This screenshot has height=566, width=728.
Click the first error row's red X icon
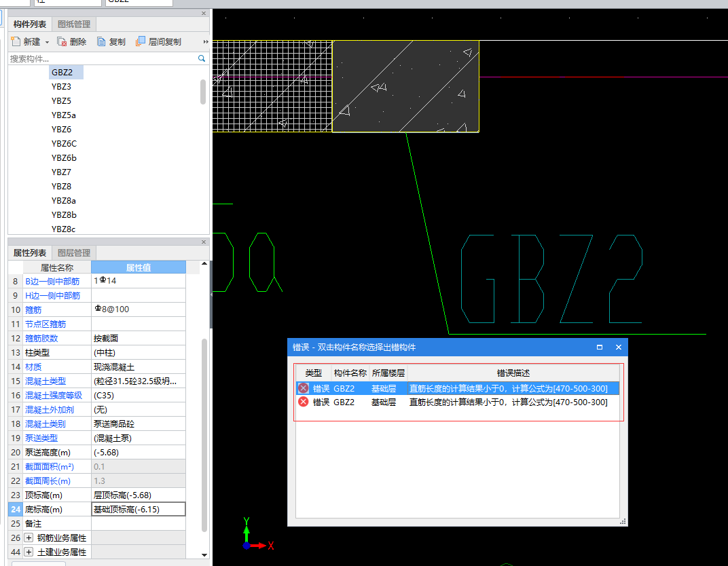303,388
